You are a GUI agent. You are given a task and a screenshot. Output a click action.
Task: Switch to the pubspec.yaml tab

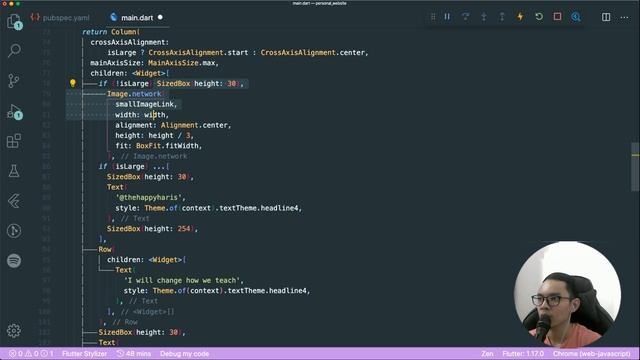click(60, 18)
